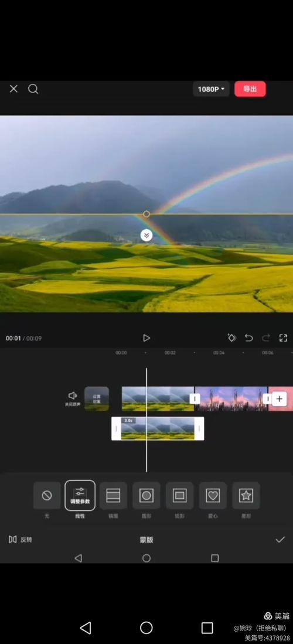
Task: Tap the double-chevron feather handle below the mask line
Action: click(146, 236)
